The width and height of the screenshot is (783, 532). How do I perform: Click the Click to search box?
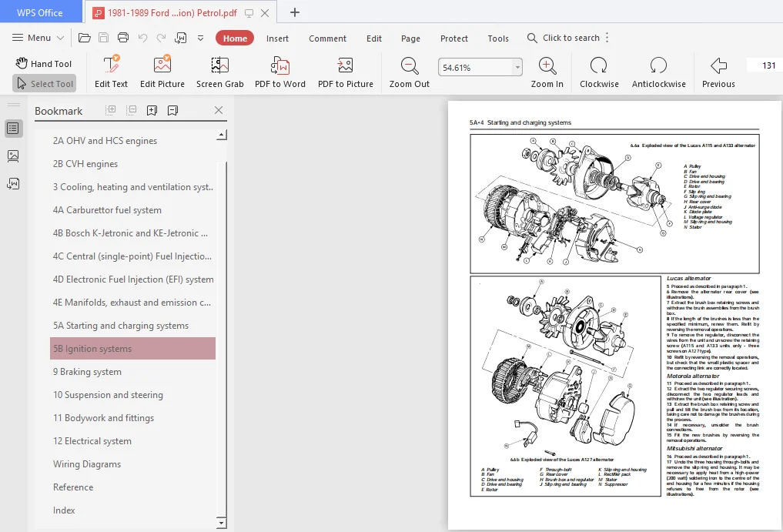[x=564, y=38]
